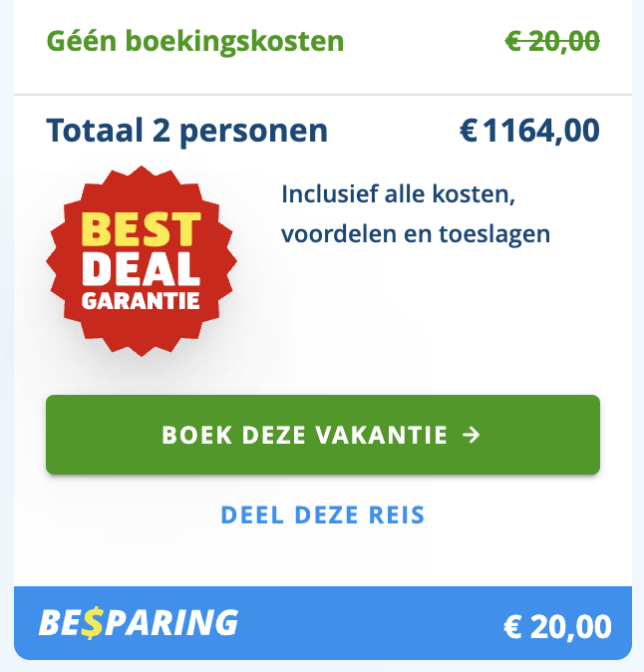This screenshot has height=672, width=644.
Task: Click the Besparing logo text
Action: (138, 622)
